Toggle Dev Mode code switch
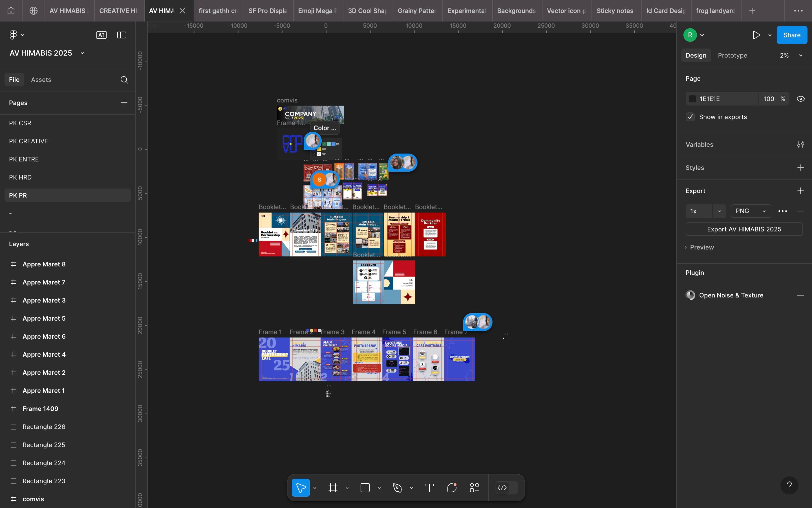Screen dimensions: 812x508 (x=507, y=487)
